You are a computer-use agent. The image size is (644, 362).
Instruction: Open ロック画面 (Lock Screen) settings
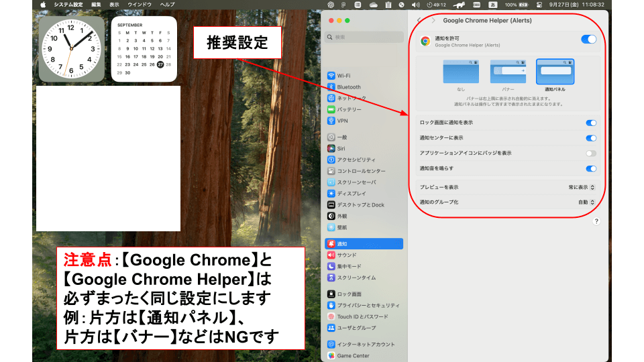click(x=349, y=294)
